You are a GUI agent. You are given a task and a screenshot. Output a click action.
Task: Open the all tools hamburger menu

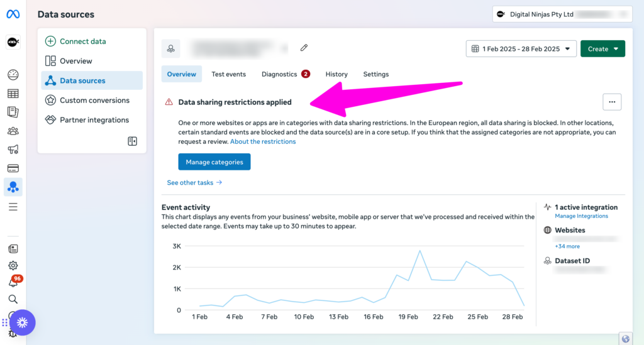(x=13, y=207)
